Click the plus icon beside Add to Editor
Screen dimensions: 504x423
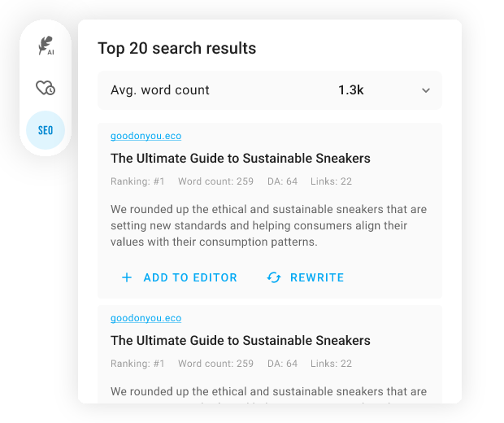coord(127,277)
